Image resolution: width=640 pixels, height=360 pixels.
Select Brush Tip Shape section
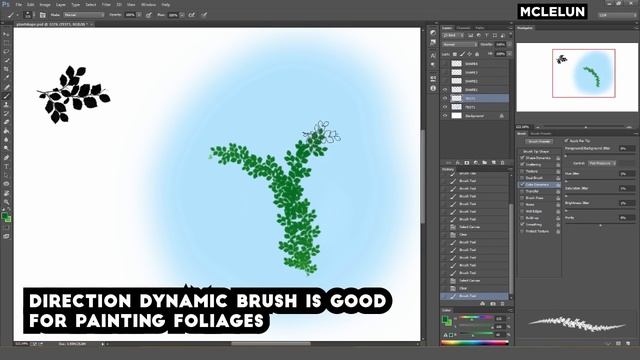point(536,151)
